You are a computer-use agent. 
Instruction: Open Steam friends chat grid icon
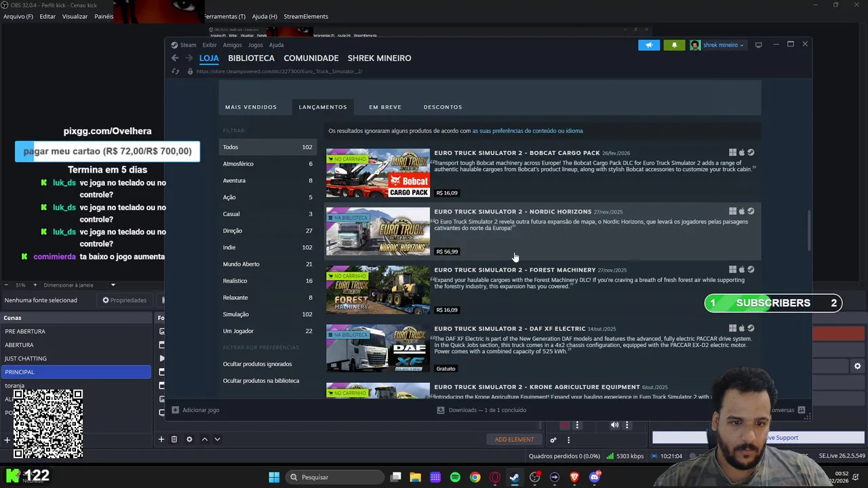[802, 410]
